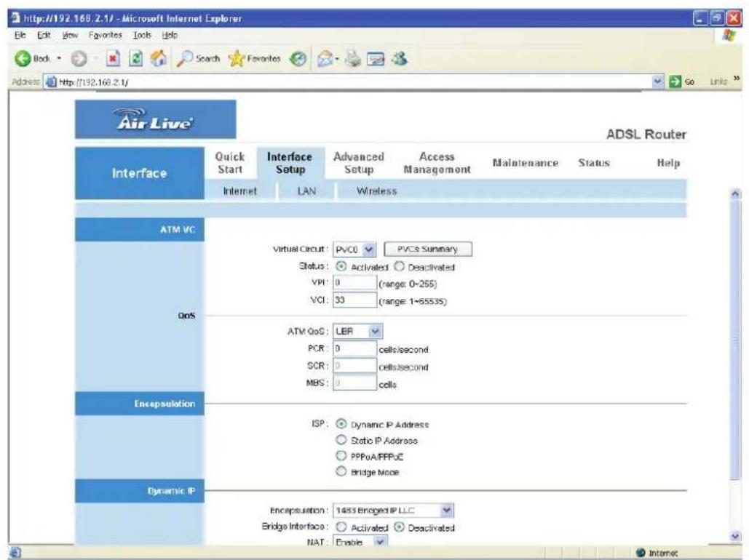Click the VPI input field

click(x=354, y=283)
